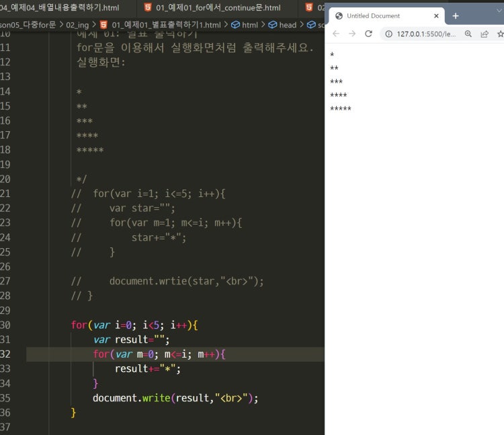Go forward in the browser
This screenshot has width=504, height=435.
[352, 34]
